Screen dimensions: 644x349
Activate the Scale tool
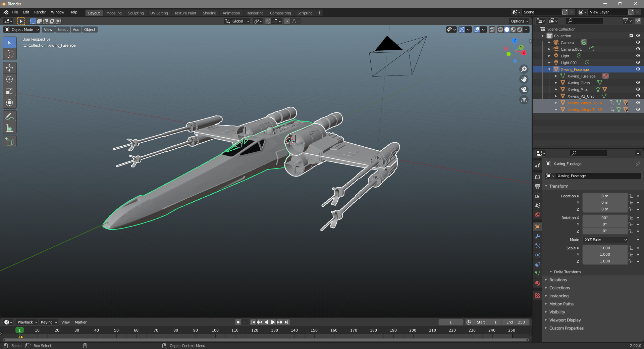pos(9,91)
